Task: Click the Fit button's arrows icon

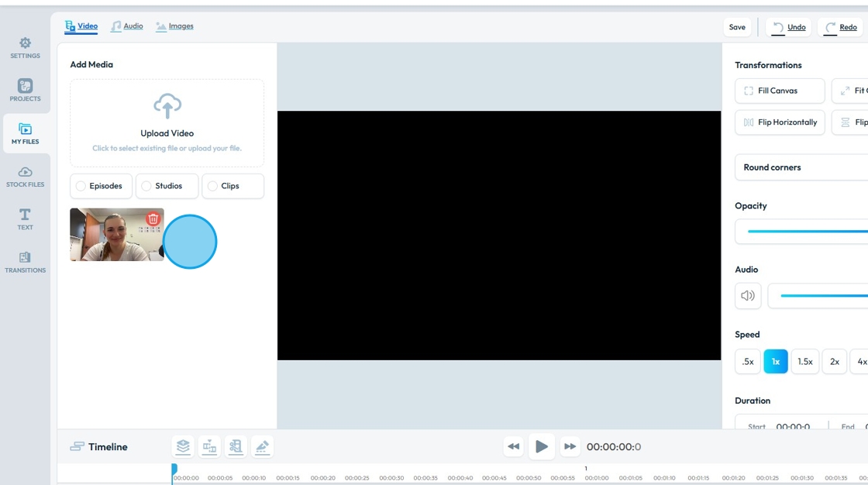Action: (845, 91)
